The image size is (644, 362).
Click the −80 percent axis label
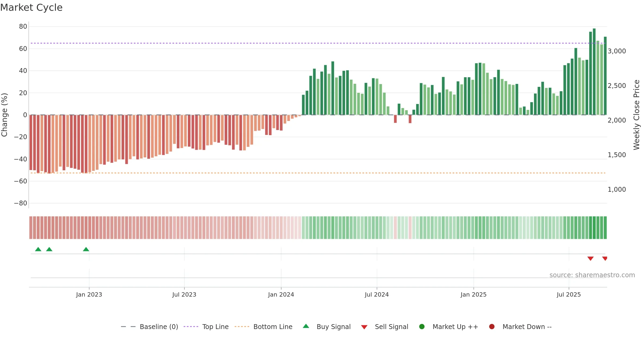21,203
